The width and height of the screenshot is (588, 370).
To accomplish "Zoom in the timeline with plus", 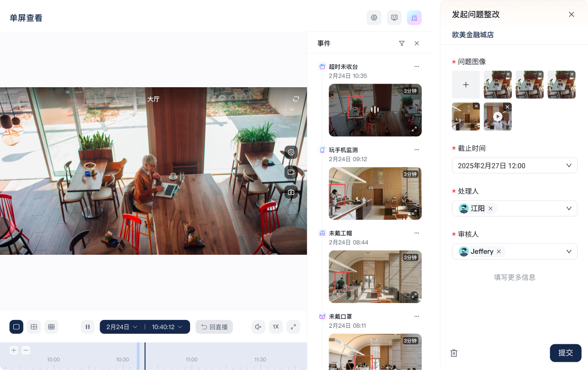I will pos(14,350).
